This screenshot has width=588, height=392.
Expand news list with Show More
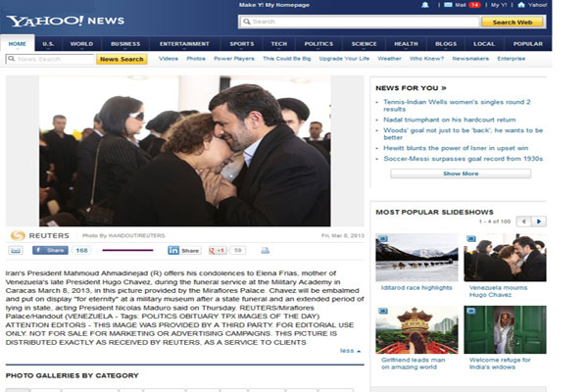point(461,173)
